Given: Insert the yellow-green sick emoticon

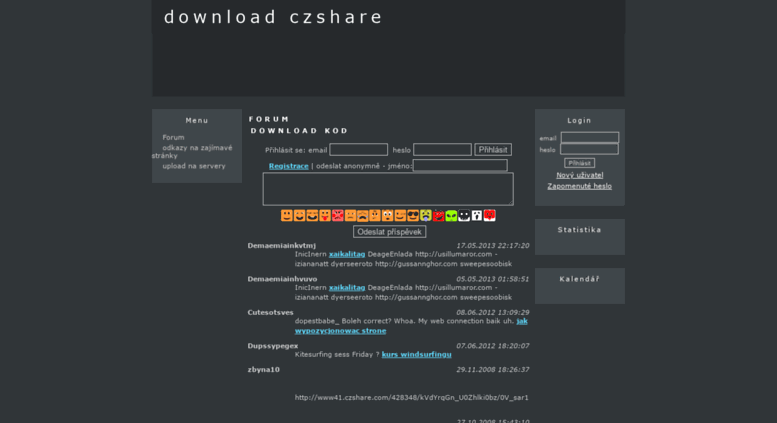Looking at the screenshot, I should pyautogui.click(x=426, y=215).
